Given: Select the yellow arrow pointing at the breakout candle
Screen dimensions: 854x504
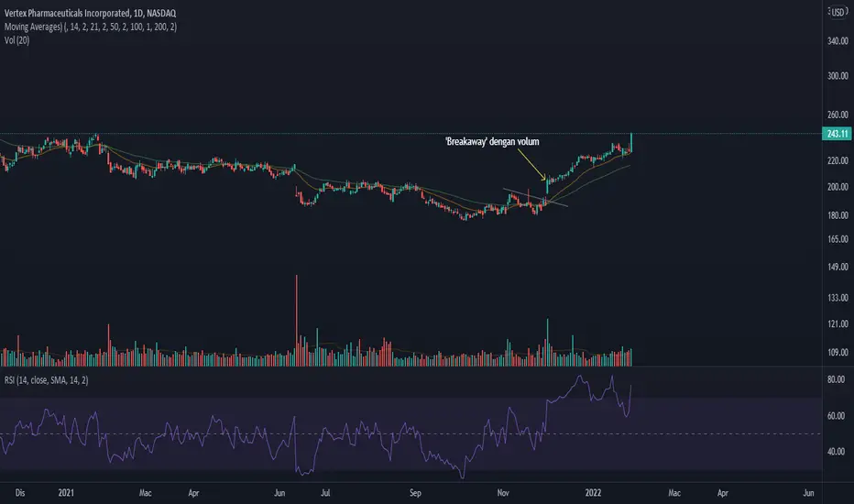Looking at the screenshot, I should (531, 164).
